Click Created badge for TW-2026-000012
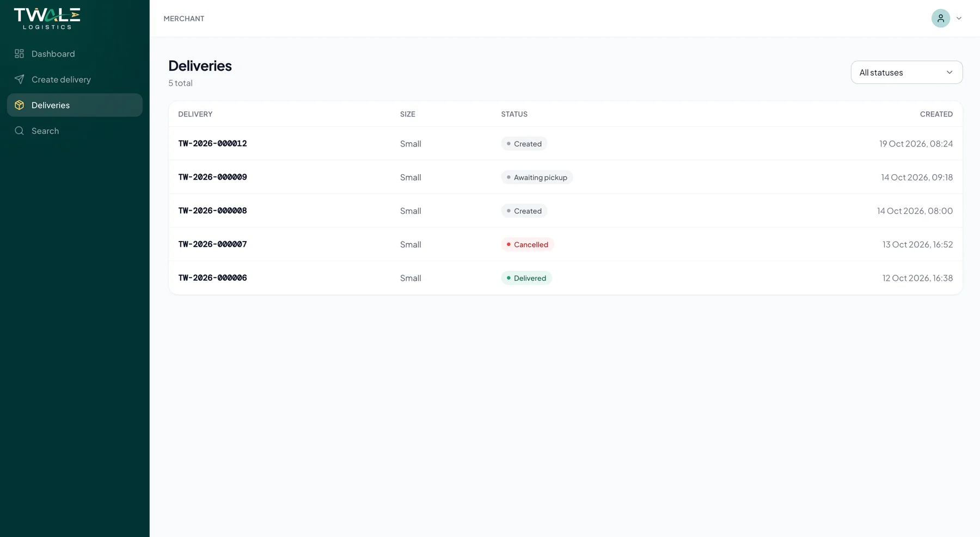Screen dimensions: 980x537 point(524,144)
